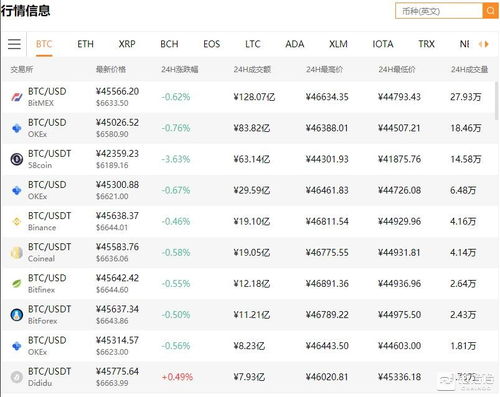Screen dimensions: 500x397
Task: Click the market list vertical scrollbar
Action: [496, 100]
